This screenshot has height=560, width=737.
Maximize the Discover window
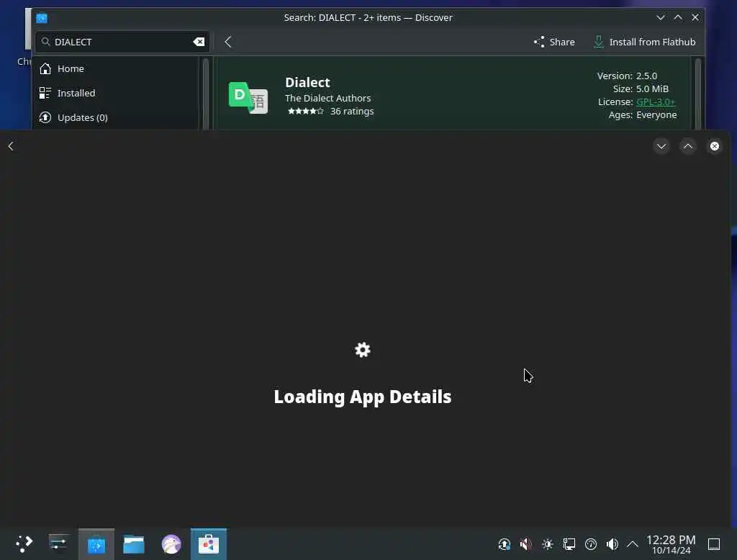pos(678,17)
